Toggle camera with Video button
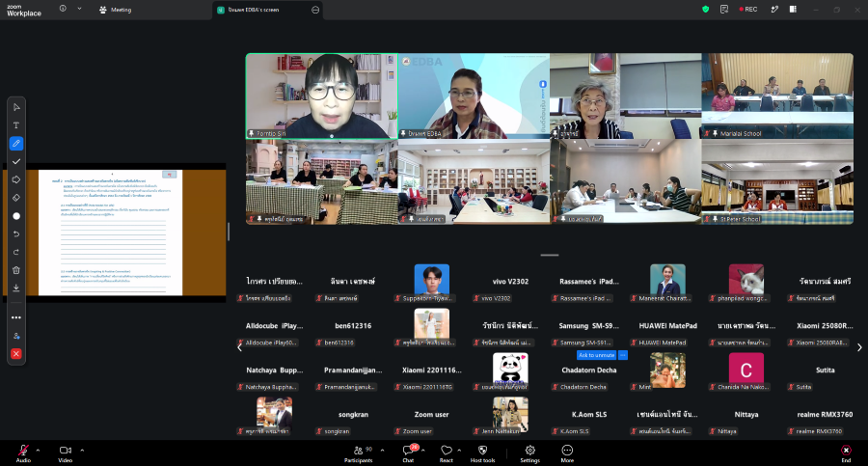 66,453
